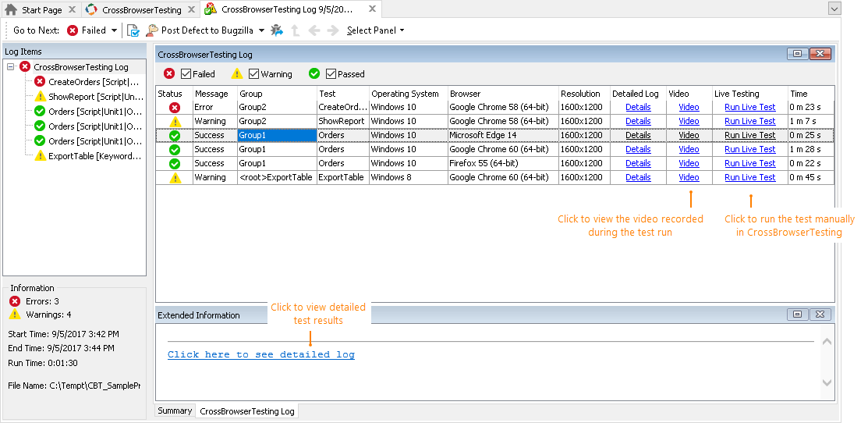Uncheck the Failed filter checkbox
Viewport: 868px width, 423px height.
tap(186, 73)
